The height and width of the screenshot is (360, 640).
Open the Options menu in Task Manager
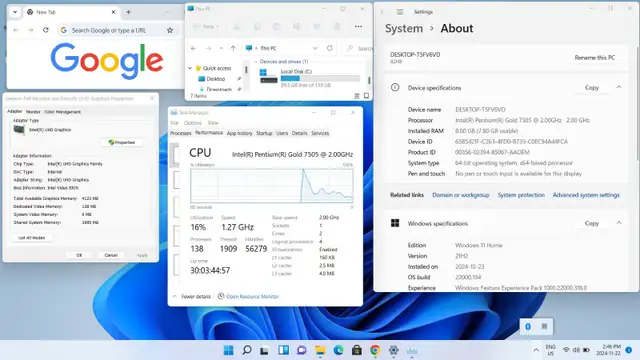point(193,123)
